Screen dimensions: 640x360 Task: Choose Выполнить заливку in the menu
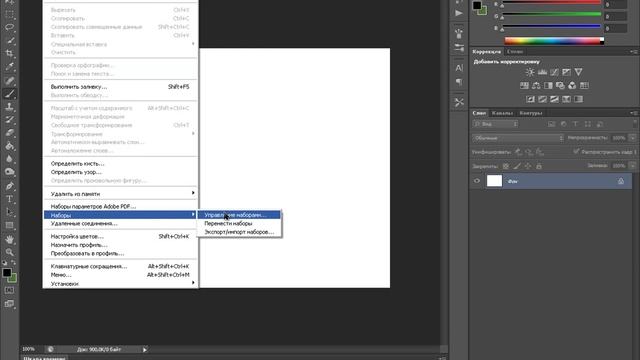pyautogui.click(x=120, y=87)
